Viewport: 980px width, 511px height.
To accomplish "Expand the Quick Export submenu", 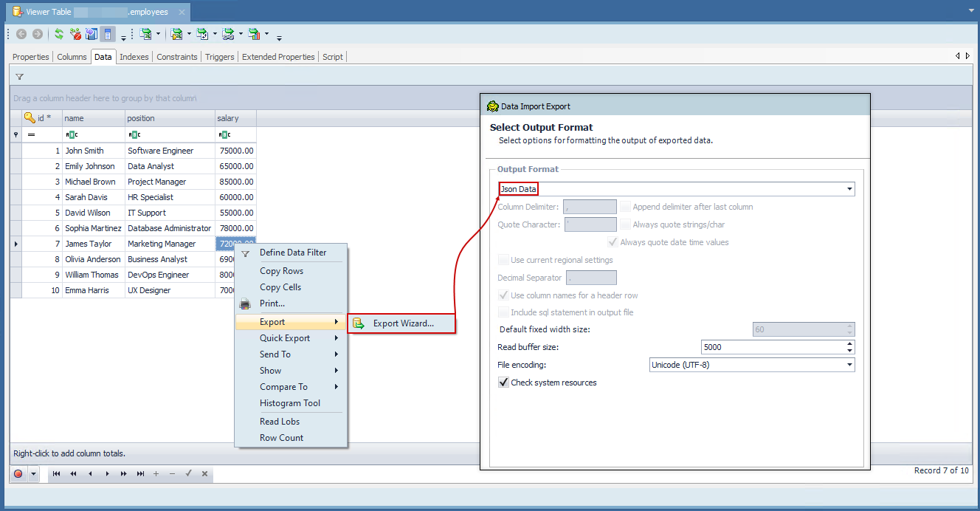I will coord(291,338).
